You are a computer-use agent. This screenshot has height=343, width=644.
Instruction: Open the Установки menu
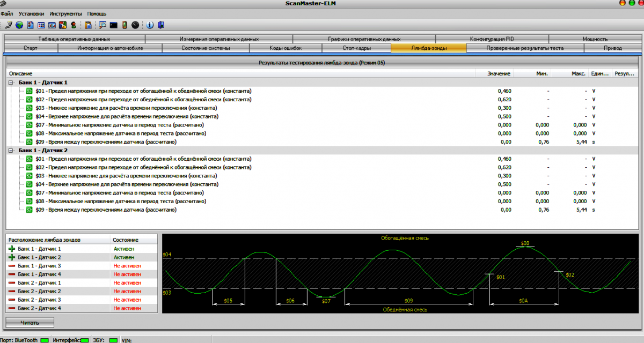32,13
